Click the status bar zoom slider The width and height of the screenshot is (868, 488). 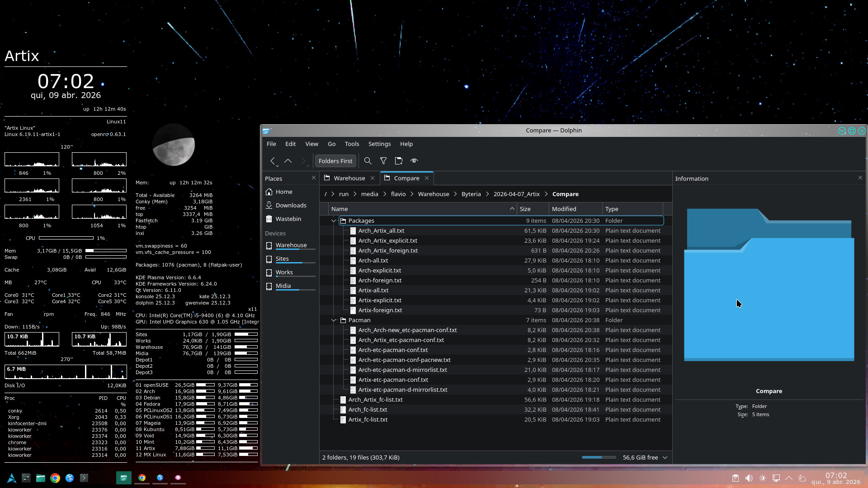point(599,457)
